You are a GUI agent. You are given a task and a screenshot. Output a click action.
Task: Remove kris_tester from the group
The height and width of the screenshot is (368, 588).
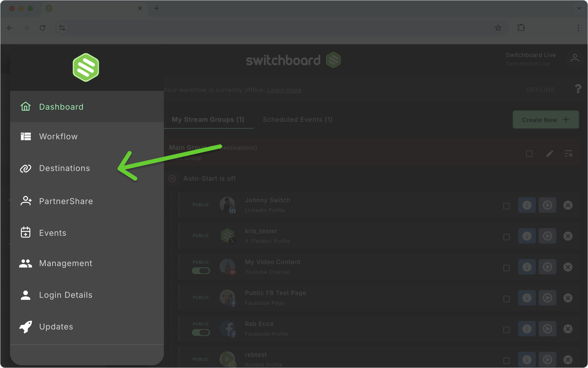[x=568, y=236]
